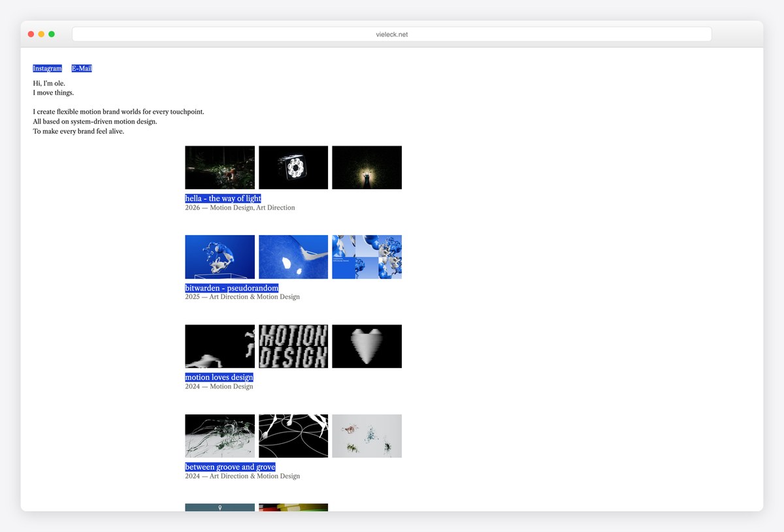This screenshot has width=784, height=532.
Task: Click 'I create flexible motion brand worlds' sentence
Action: [118, 112]
